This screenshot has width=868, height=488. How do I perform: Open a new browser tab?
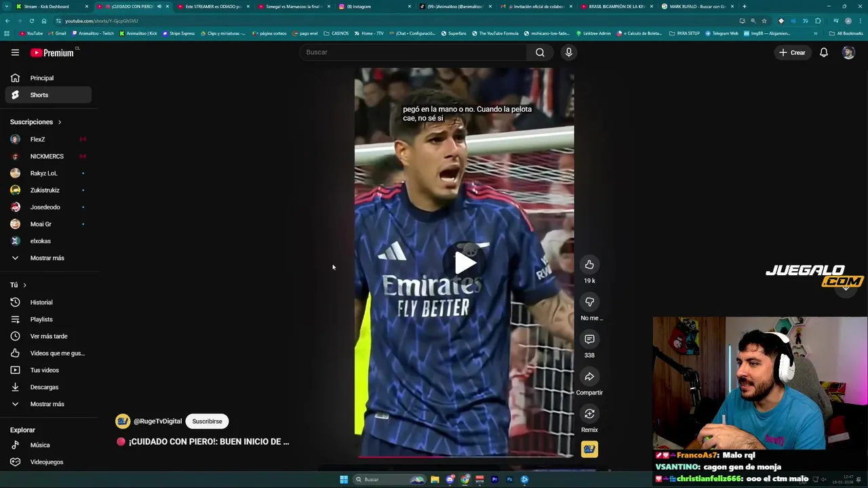click(745, 6)
